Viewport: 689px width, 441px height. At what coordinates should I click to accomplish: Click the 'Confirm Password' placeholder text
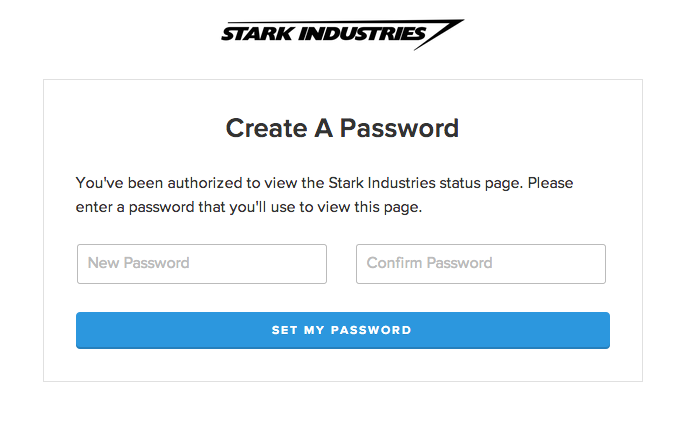pyautogui.click(x=429, y=263)
